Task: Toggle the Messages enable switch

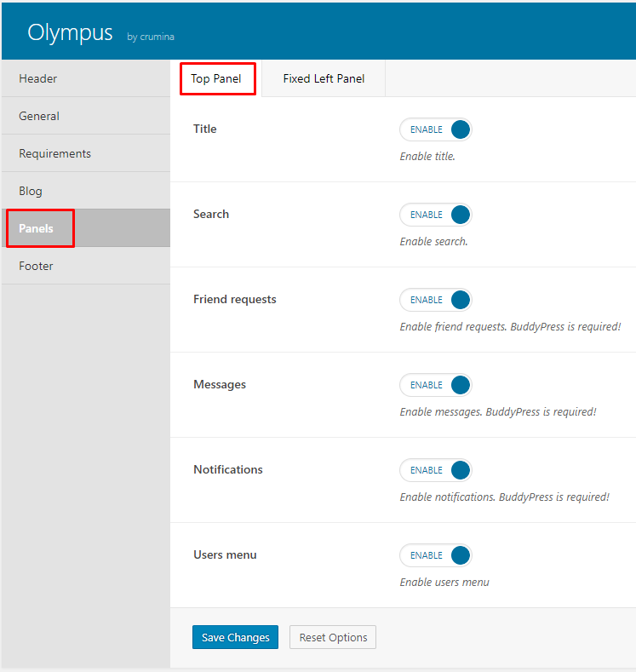Action: pos(436,385)
